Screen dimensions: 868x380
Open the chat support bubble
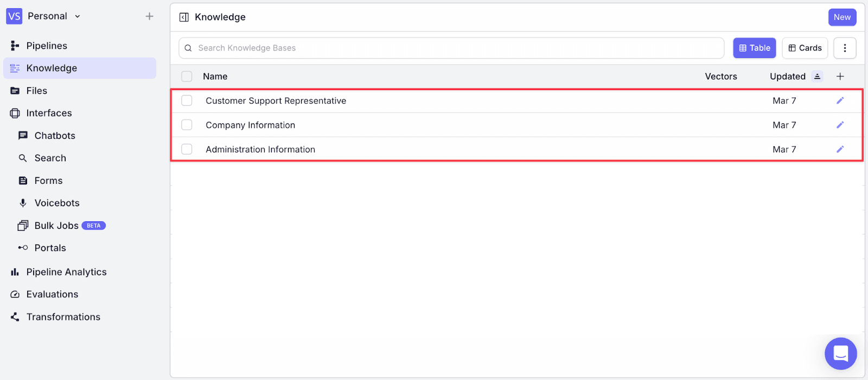click(840, 354)
